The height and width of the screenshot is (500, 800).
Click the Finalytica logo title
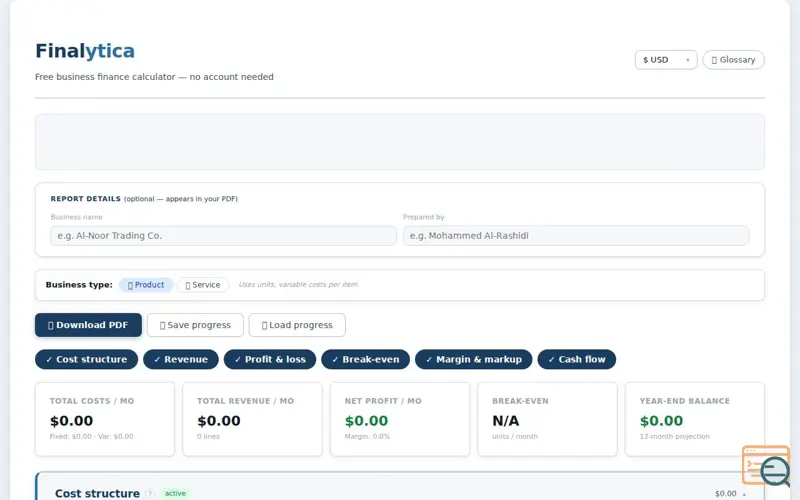[x=85, y=51]
